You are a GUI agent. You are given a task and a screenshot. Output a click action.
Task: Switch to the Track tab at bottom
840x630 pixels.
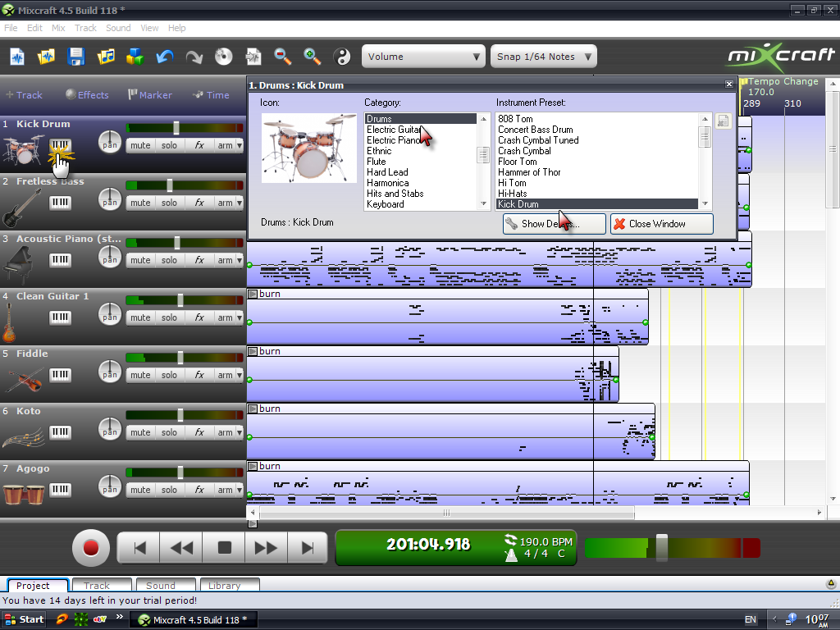[102, 585]
